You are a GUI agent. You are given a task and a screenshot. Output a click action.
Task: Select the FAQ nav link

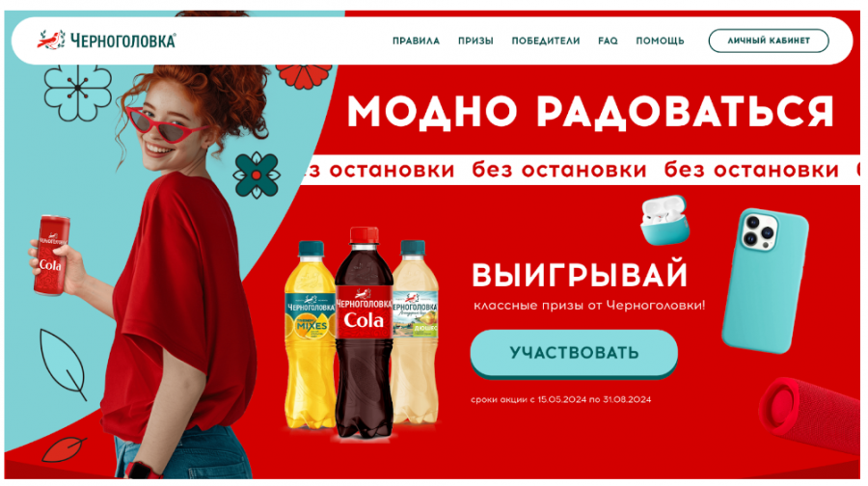[x=608, y=40]
